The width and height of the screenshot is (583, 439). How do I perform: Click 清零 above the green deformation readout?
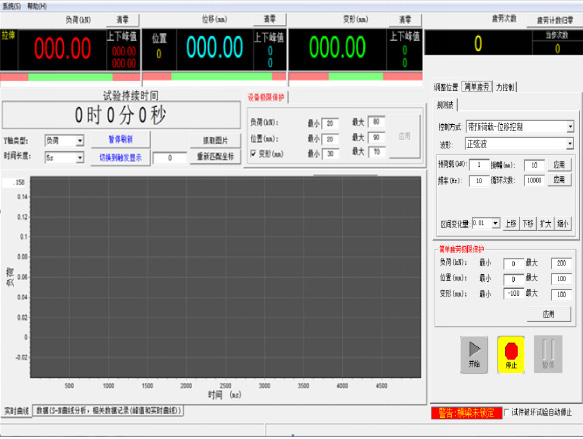(405, 20)
